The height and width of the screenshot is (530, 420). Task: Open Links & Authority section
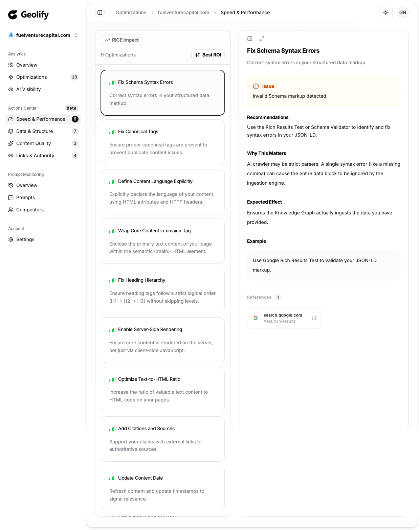35,156
